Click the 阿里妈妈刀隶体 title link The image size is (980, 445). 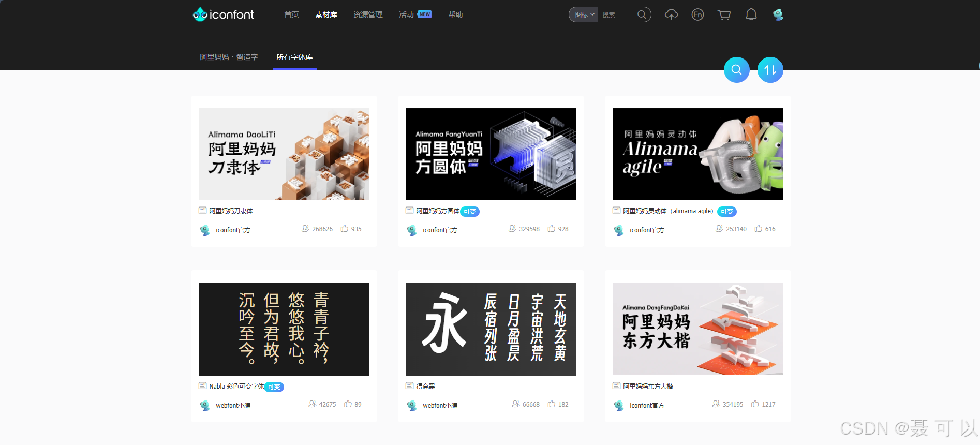coord(231,211)
